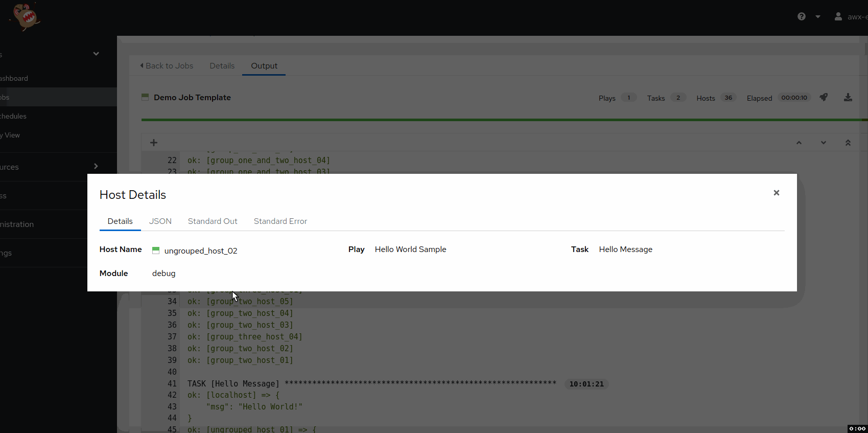Relaunch job with the rocket icon

(824, 97)
